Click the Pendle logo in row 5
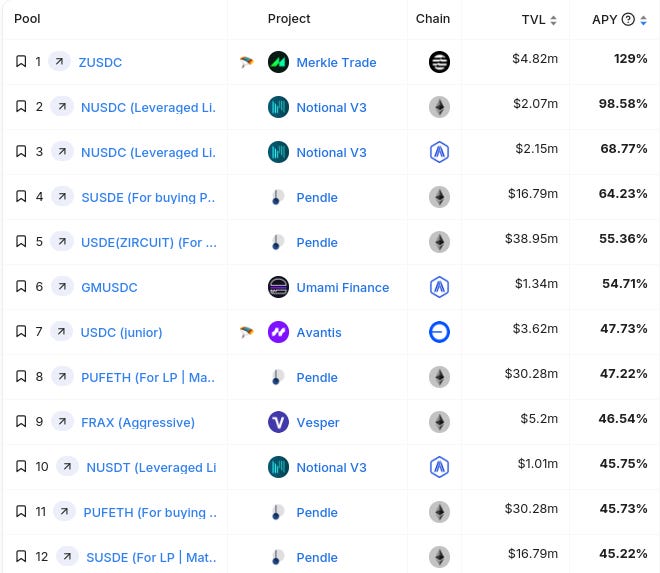Screen dimensions: 660x573 (277, 242)
